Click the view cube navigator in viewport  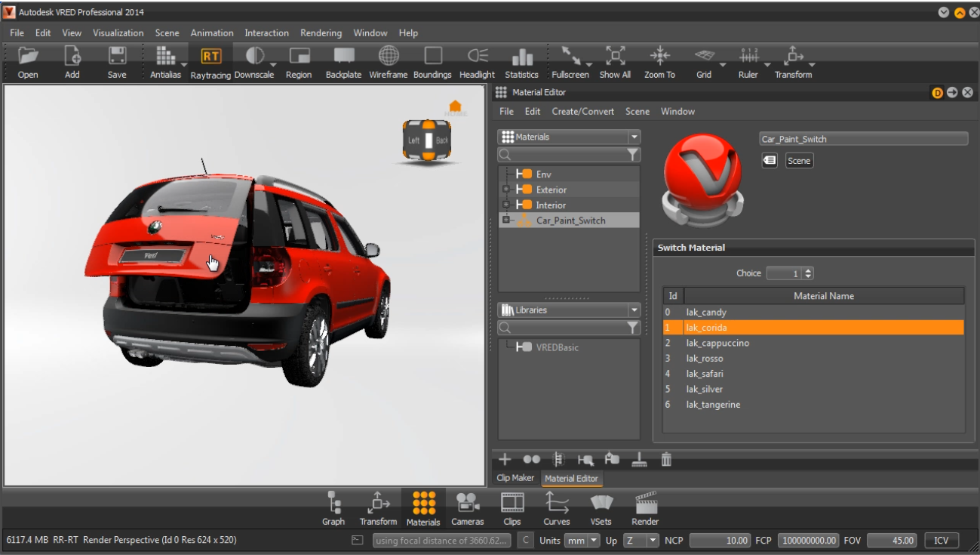click(427, 140)
